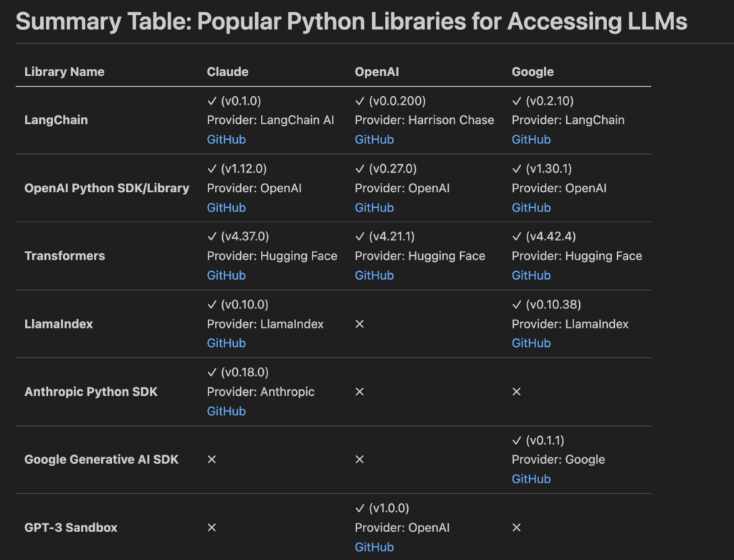This screenshot has width=734, height=560.
Task: Visit the GitHub link for Transformers OpenAI
Action: pyautogui.click(x=374, y=275)
